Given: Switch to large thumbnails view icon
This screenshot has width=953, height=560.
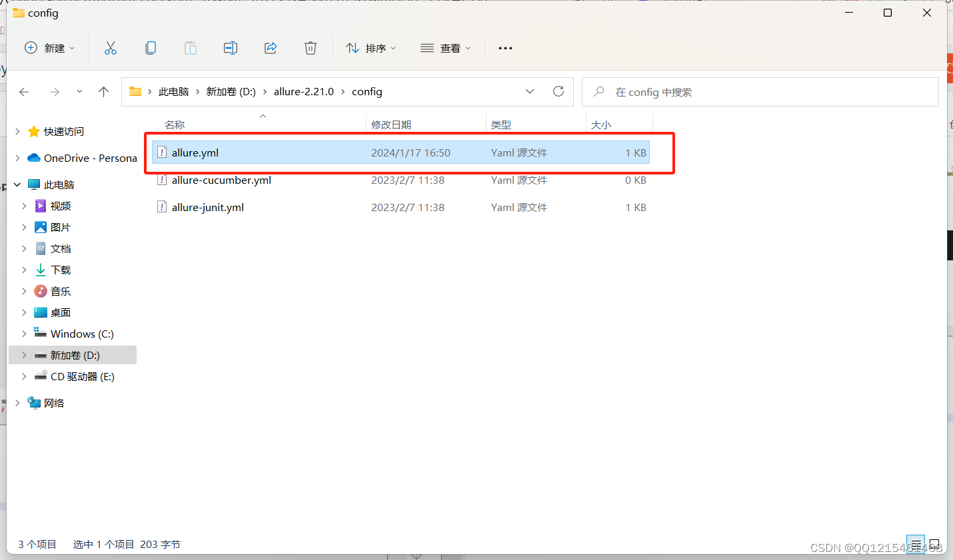Looking at the screenshot, I should [x=934, y=544].
